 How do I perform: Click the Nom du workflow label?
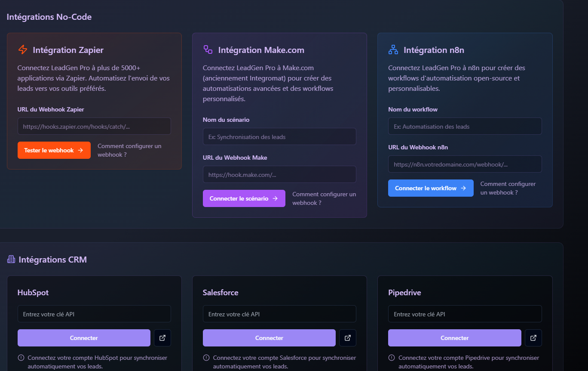(413, 109)
